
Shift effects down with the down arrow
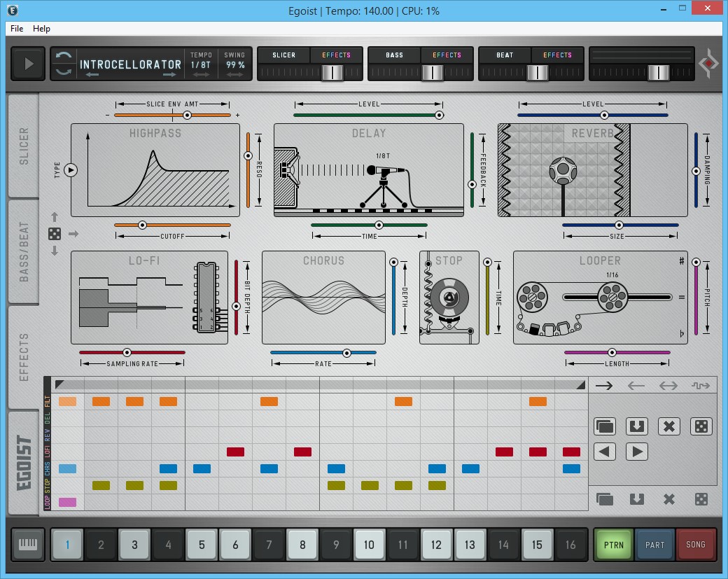click(x=55, y=251)
